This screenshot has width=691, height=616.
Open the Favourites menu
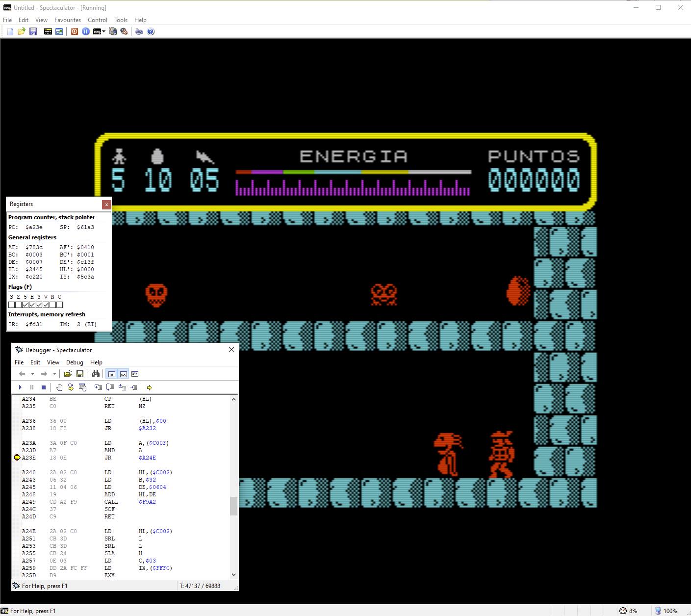pyautogui.click(x=67, y=20)
